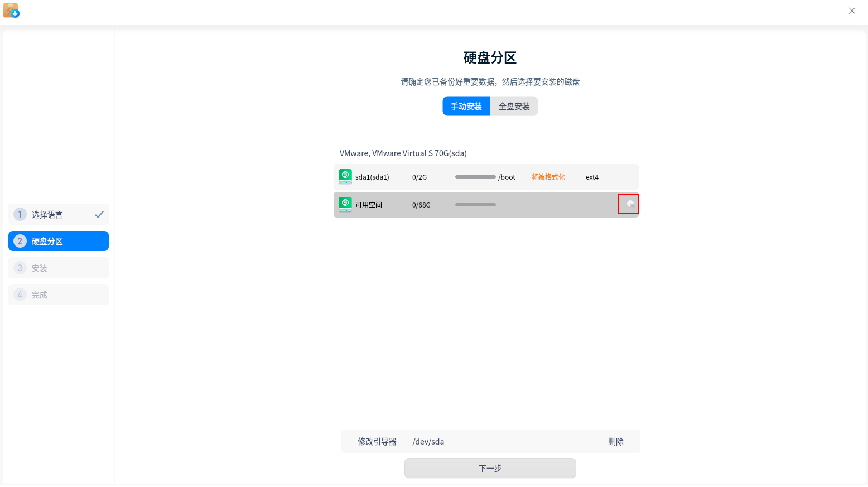Close the installer window
The image size is (868, 487).
pos(852,11)
